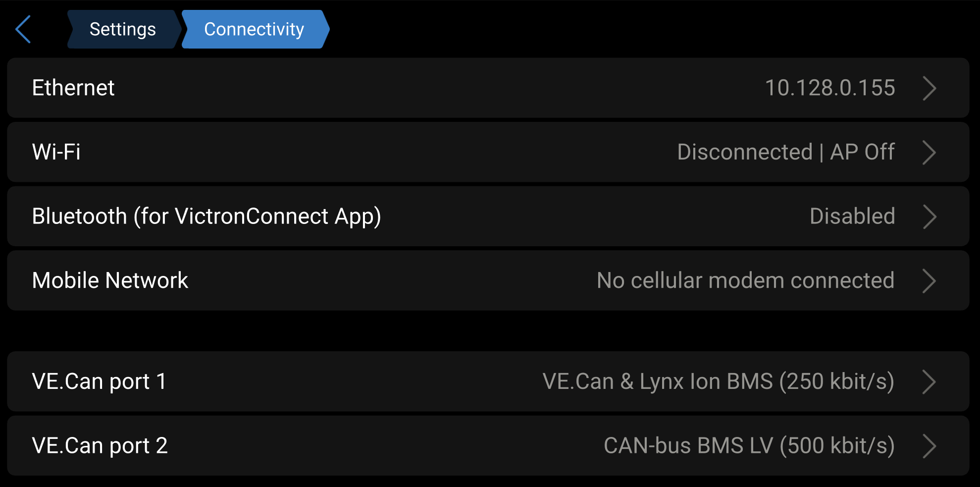Click No cellular modem connected text
The height and width of the screenshot is (487, 980).
[x=745, y=280]
